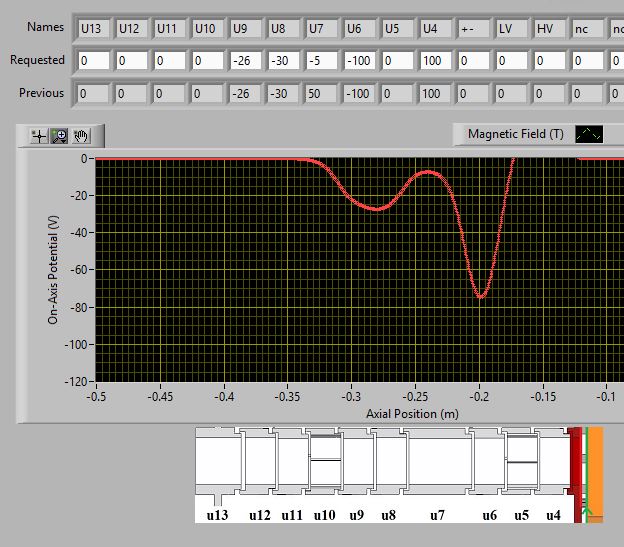
Task: Click the U13 name field
Action: pos(94,29)
